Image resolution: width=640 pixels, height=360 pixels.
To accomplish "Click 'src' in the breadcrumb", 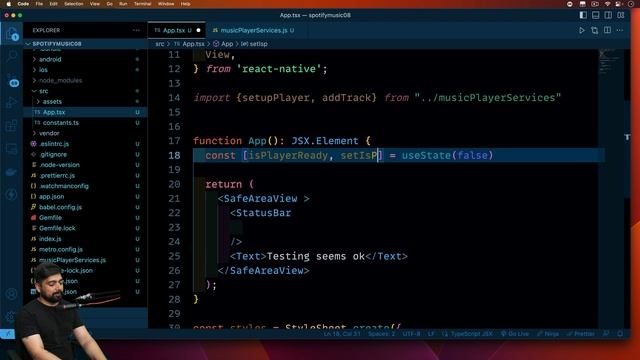I will point(160,44).
